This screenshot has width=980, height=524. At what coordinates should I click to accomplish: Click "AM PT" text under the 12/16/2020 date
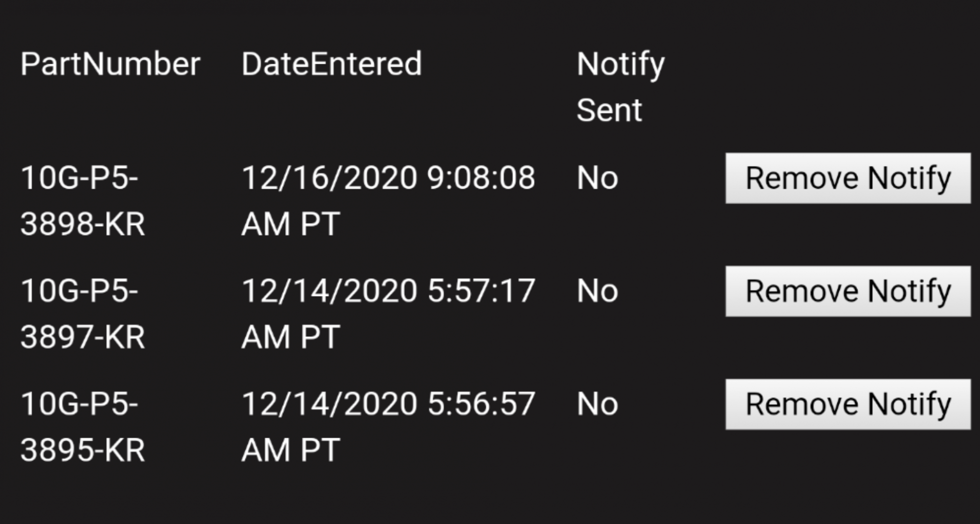click(291, 224)
